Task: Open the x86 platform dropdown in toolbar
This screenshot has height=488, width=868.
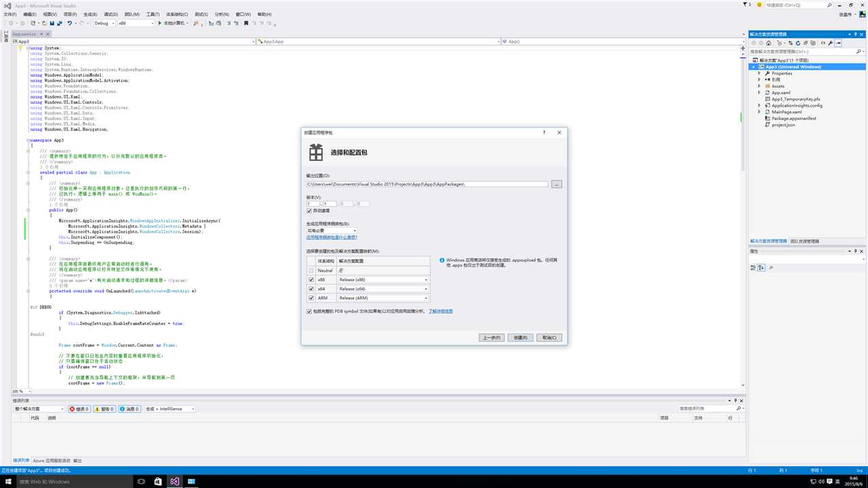Action: (136, 23)
